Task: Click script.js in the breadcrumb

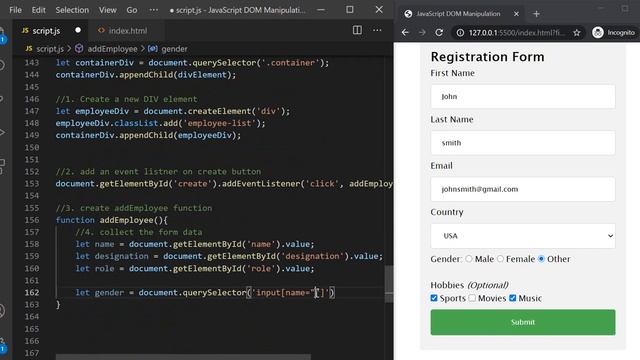Action: (x=50, y=49)
